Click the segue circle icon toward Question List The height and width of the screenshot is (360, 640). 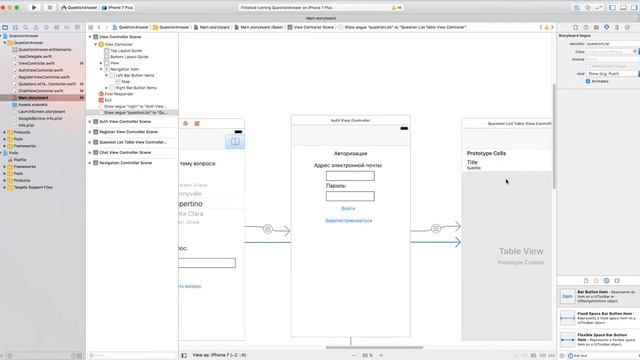click(436, 229)
